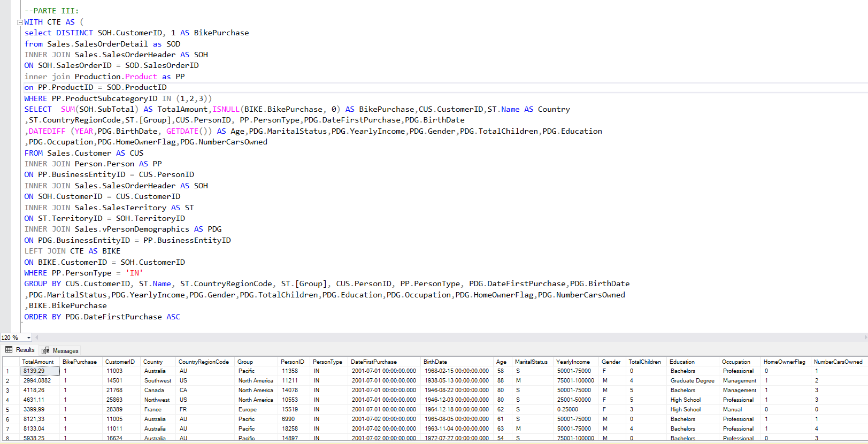Switch to the Results tab

[x=25, y=350]
